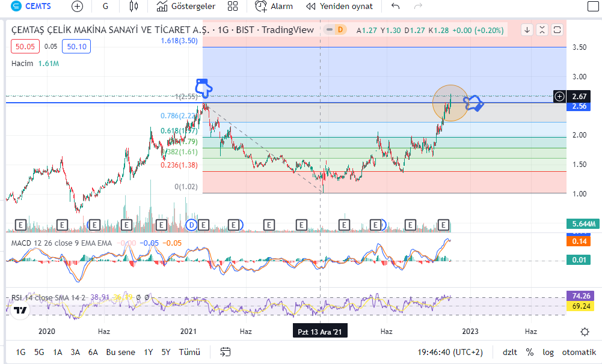Click the 3.50 price axis label

tap(579, 47)
